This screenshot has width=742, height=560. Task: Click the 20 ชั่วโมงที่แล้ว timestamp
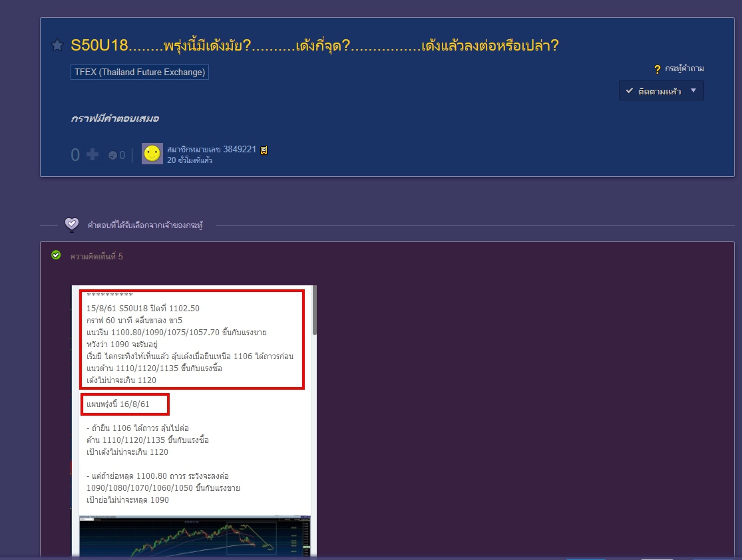[189, 160]
